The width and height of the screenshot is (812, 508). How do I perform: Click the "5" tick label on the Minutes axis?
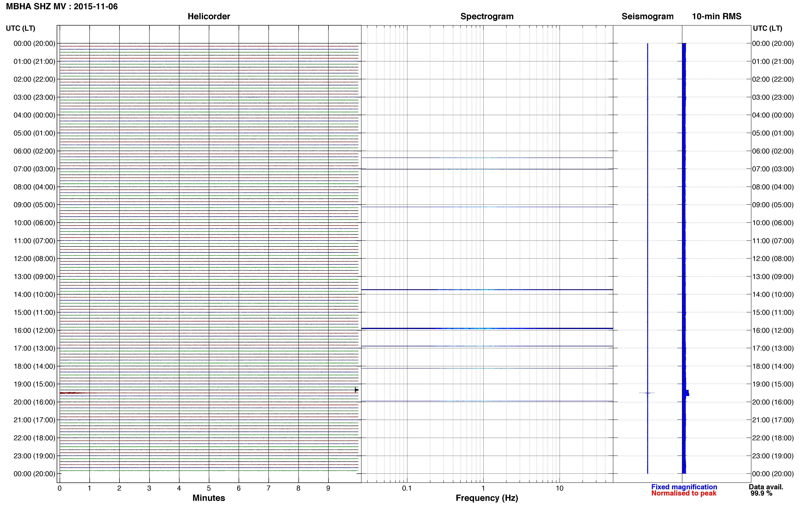point(209,488)
